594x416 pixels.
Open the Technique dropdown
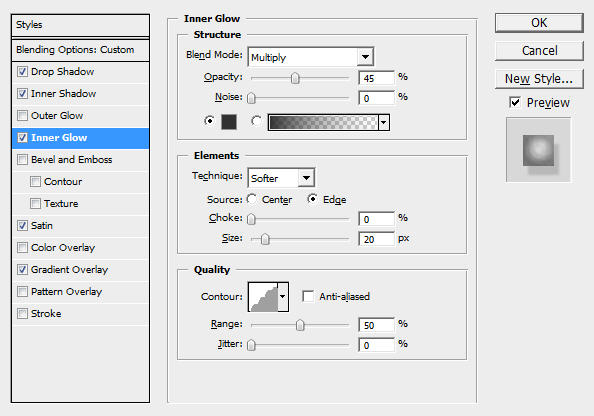(281, 178)
